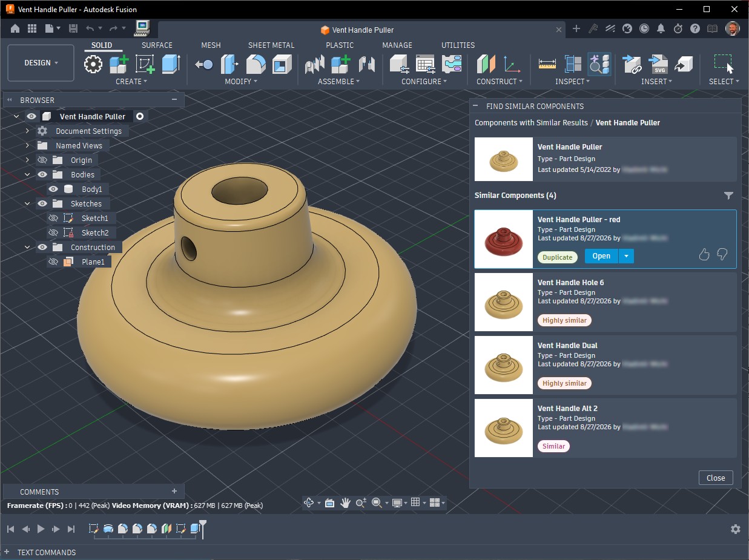Switch to the SURFACE tab
749x560 pixels.
point(157,45)
